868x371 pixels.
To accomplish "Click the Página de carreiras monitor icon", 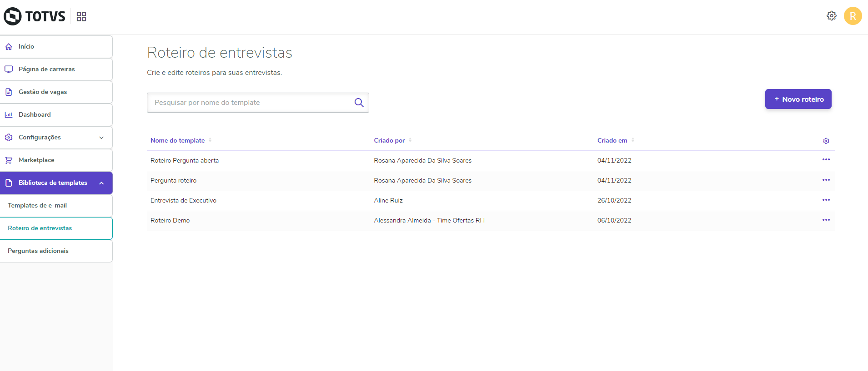I will click(x=9, y=69).
